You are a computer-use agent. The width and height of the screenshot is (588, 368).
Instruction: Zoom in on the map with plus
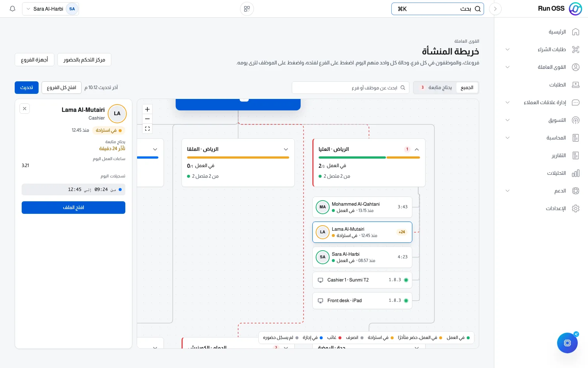pos(147,109)
